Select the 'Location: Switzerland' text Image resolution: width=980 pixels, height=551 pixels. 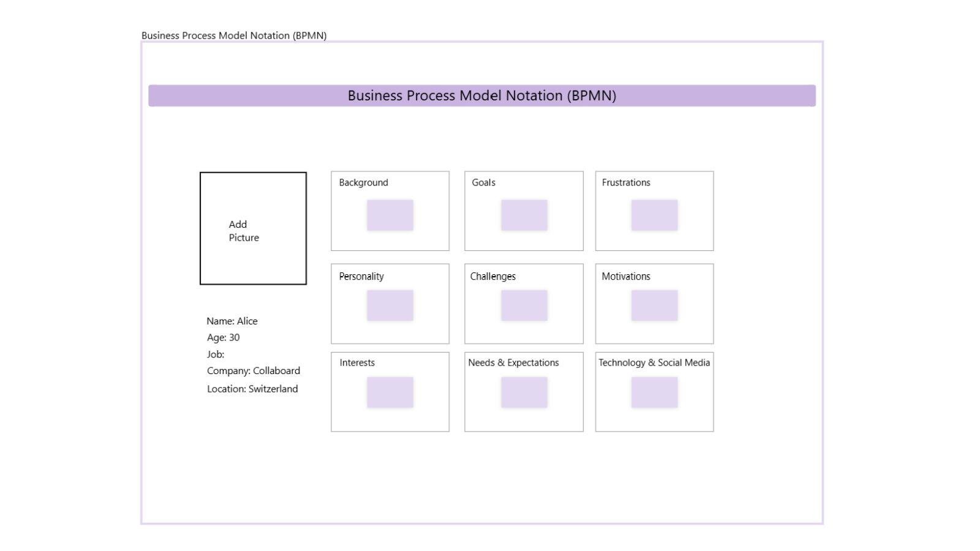(x=252, y=389)
